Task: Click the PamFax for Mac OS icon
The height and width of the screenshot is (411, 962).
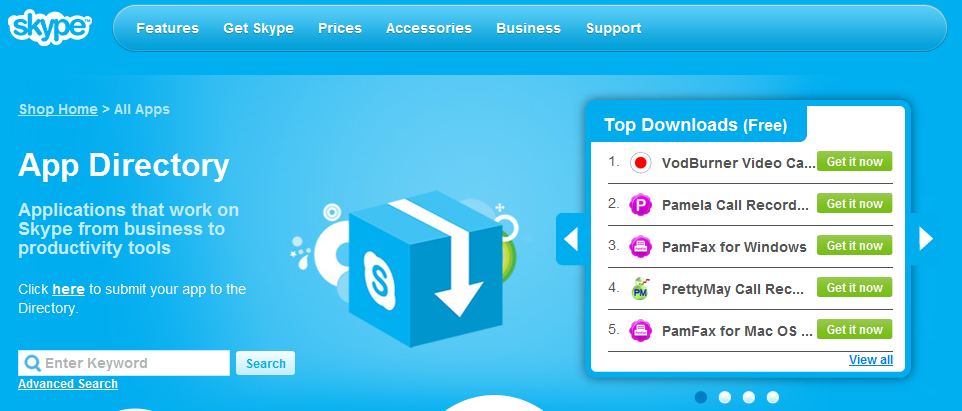Action: point(640,331)
